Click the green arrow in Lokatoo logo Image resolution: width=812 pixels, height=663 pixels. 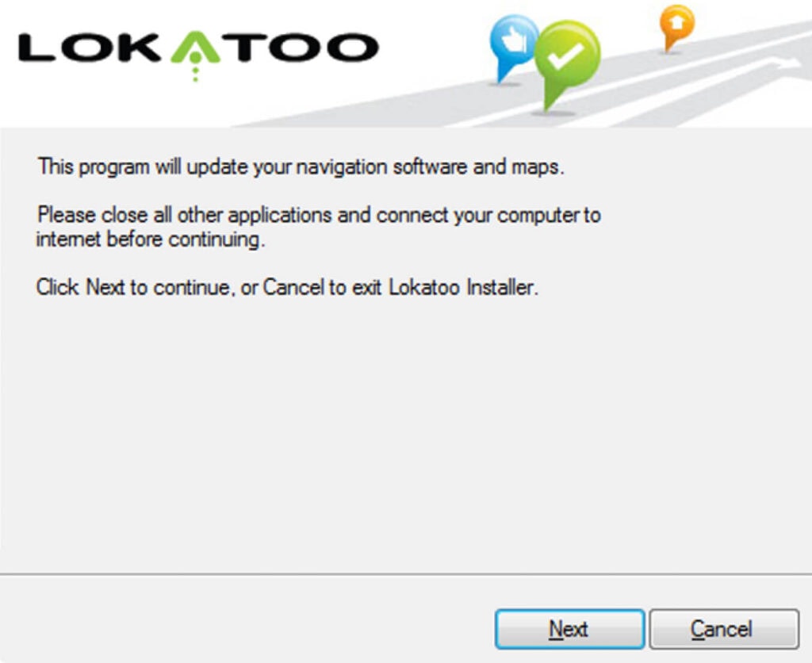click(x=195, y=48)
